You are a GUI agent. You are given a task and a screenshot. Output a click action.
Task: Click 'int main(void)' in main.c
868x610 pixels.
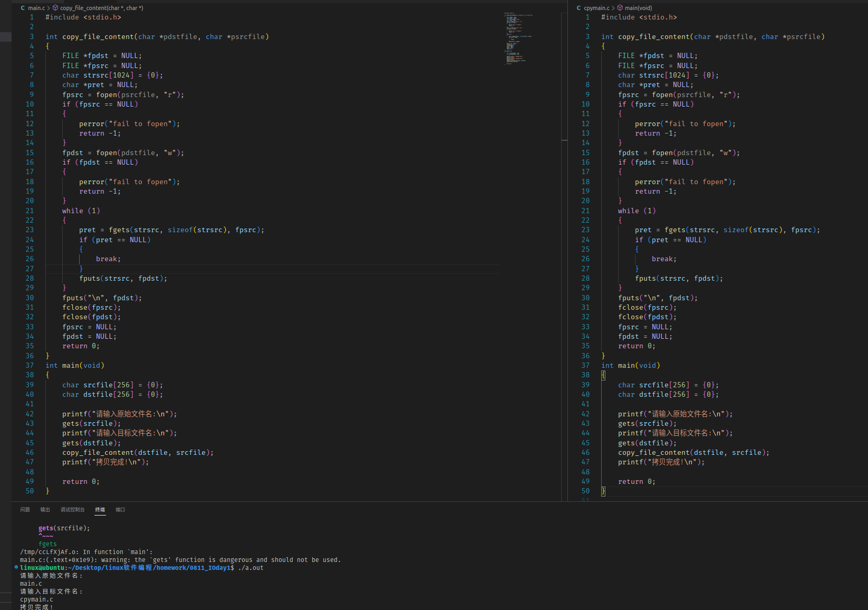(x=75, y=365)
